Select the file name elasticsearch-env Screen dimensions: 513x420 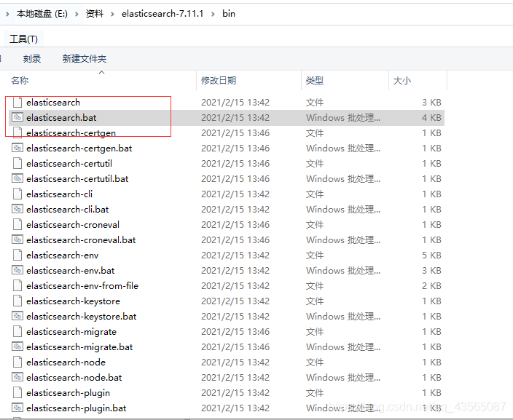(63, 255)
